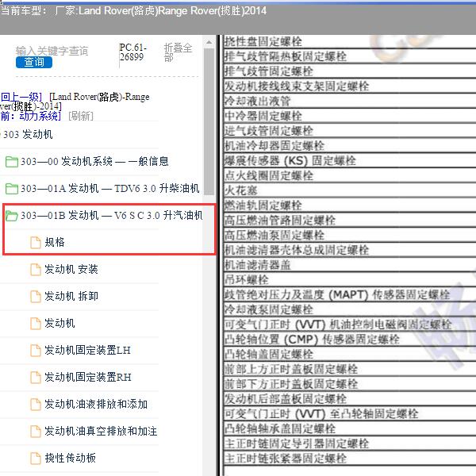Click document icon beside 发动机固定装置LH
This screenshot has height=476, width=476.
[x=35, y=351]
